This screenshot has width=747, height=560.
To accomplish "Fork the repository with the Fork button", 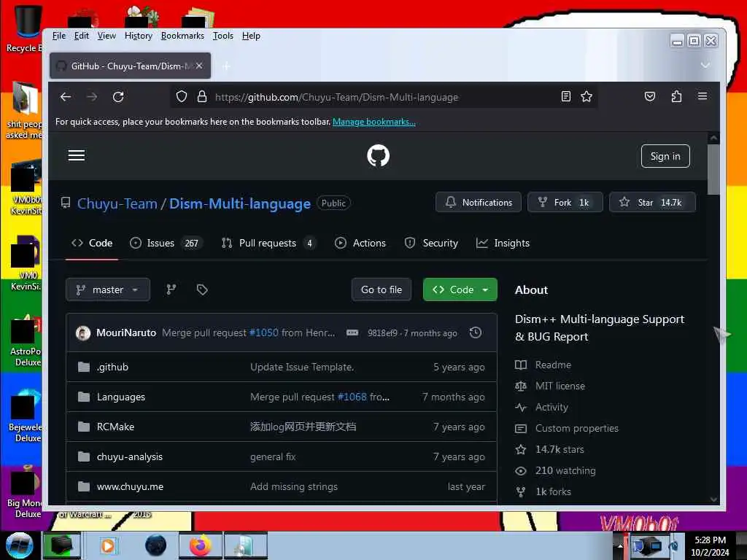I will [x=565, y=203].
